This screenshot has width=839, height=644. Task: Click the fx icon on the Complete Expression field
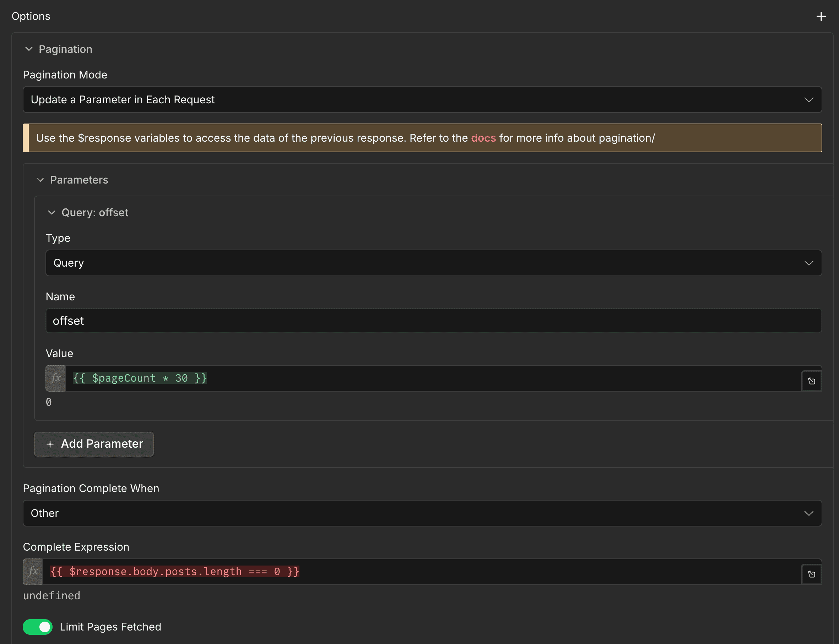(33, 571)
